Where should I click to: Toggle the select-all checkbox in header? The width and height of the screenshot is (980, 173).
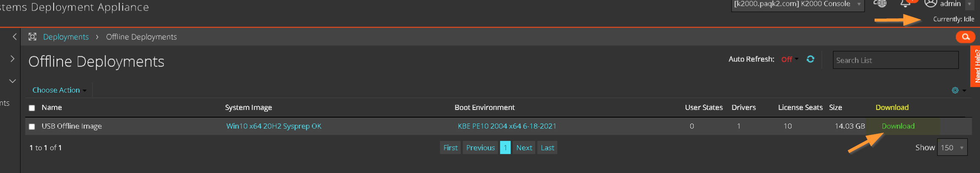pyautogui.click(x=32, y=108)
